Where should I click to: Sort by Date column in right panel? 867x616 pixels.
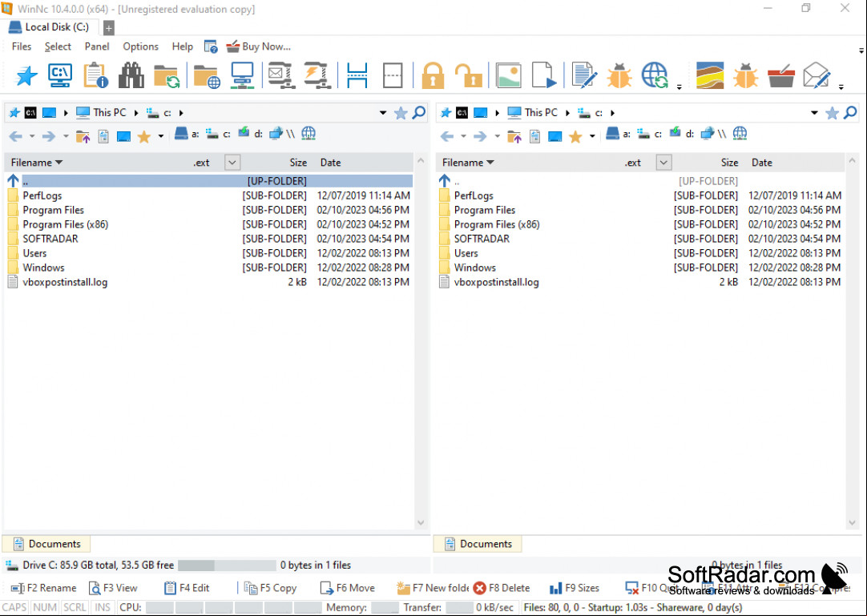tap(761, 163)
